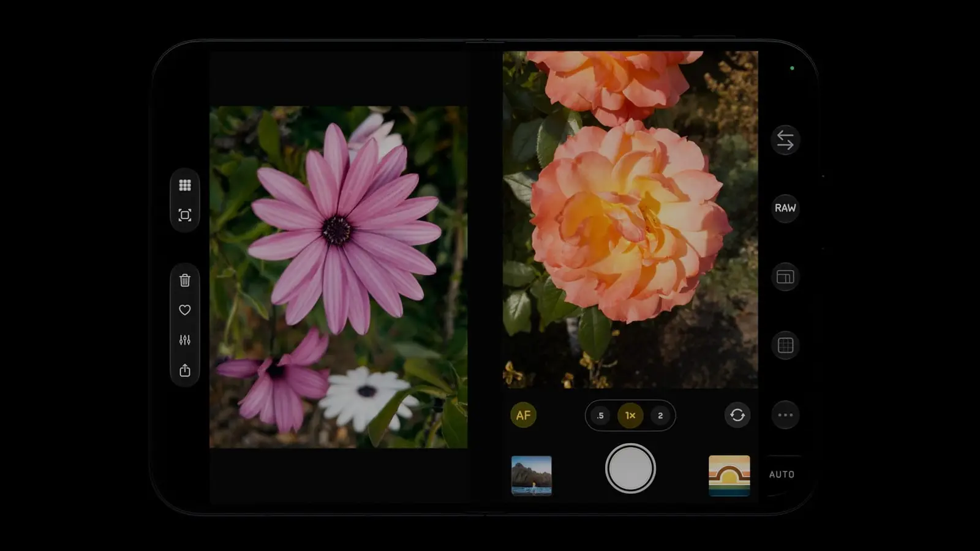
Task: Tap the swap arrows icon
Action: (x=785, y=140)
